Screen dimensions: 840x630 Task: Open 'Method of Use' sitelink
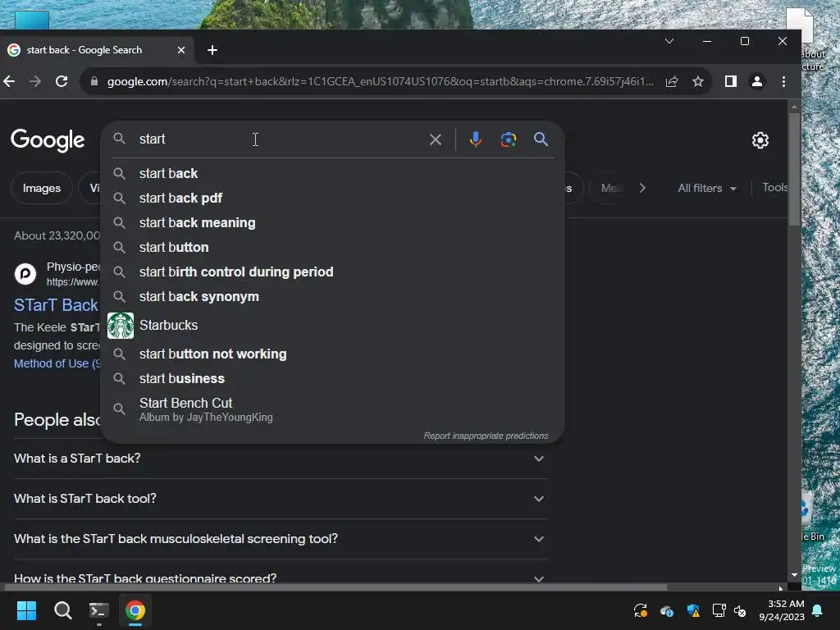click(57, 363)
